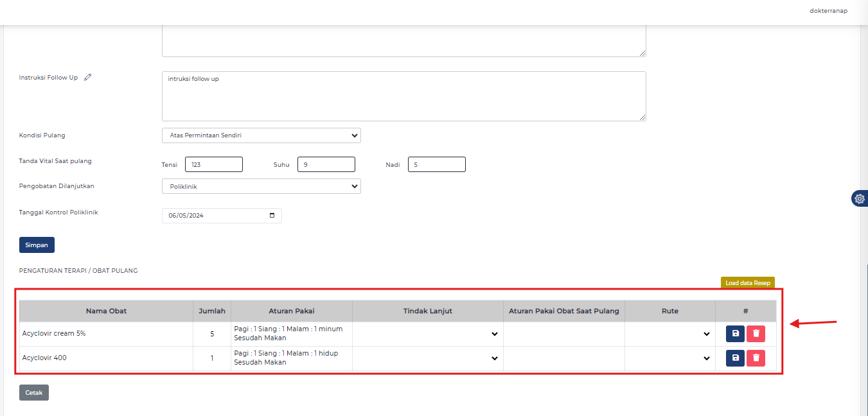Viewport: 868px width, 416px height.
Task: Open the Kondisi Pulang dropdown
Action: point(261,135)
